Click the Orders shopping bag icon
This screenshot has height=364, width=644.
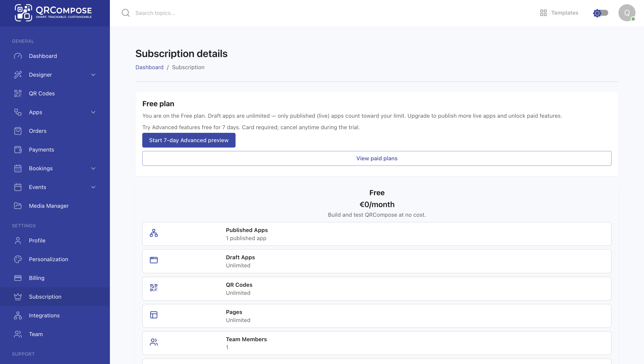(18, 131)
